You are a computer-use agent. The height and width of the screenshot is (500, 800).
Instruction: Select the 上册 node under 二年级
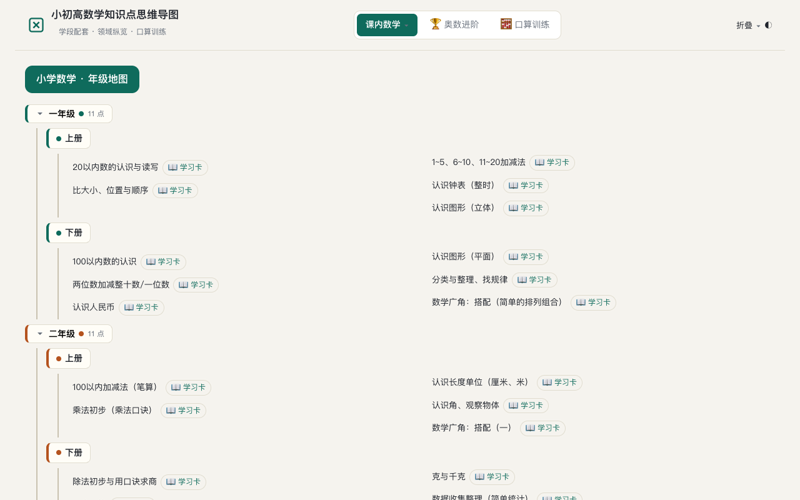pos(69,358)
